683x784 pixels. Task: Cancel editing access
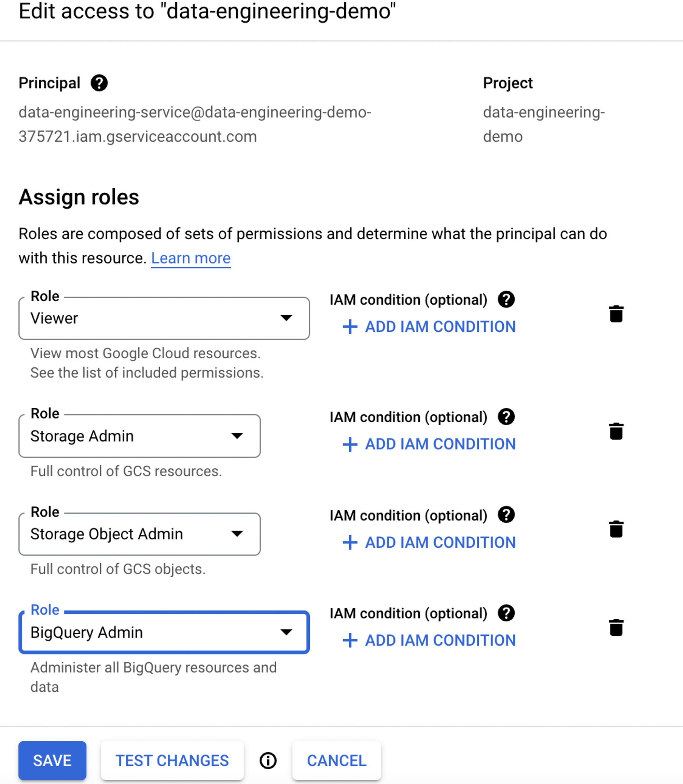pyautogui.click(x=336, y=761)
